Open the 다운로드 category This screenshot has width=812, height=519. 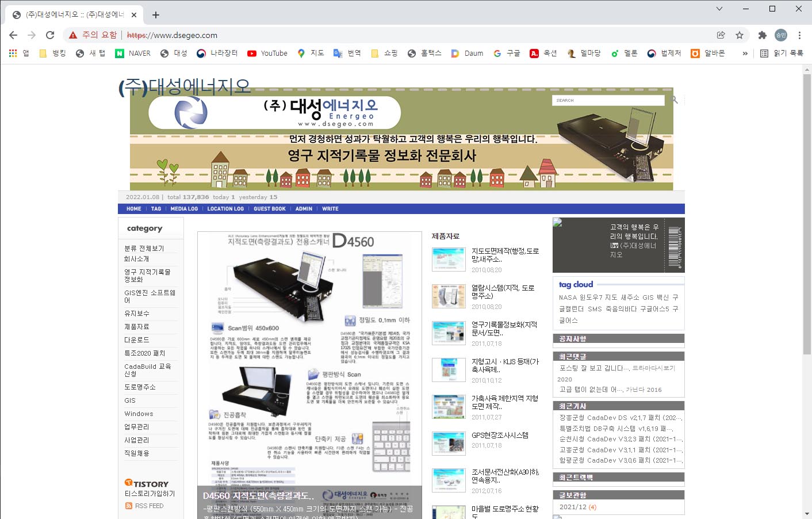pyautogui.click(x=136, y=340)
